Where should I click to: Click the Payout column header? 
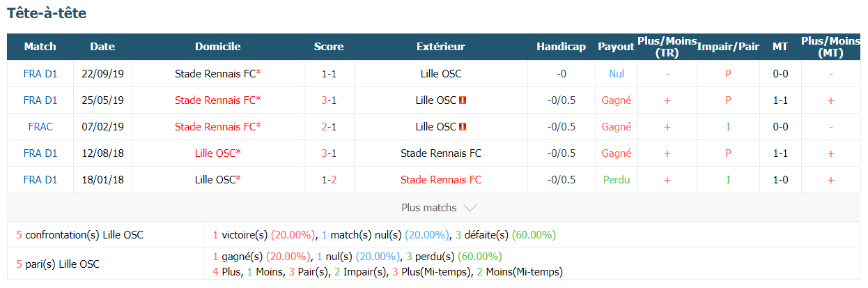click(x=616, y=47)
